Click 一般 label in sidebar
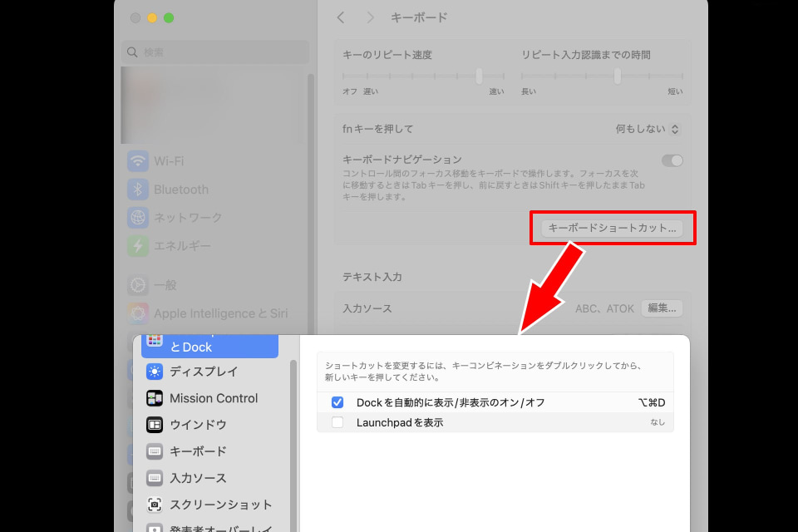The height and width of the screenshot is (532, 798). pyautogui.click(x=165, y=285)
